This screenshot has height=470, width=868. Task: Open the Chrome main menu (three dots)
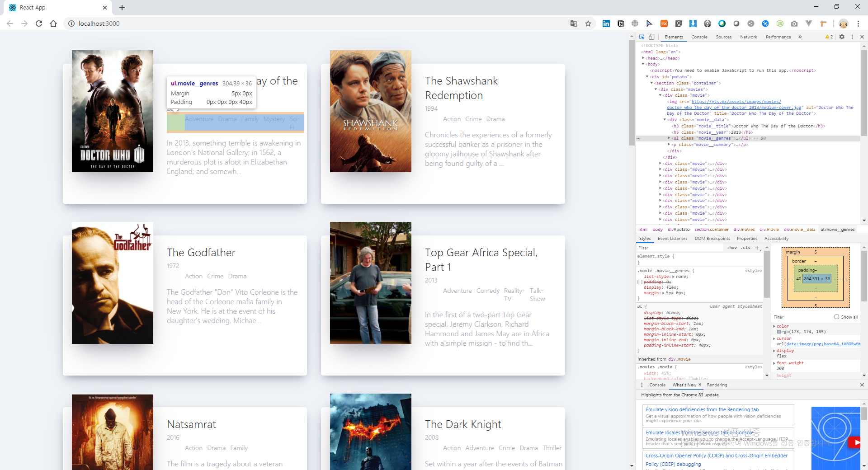coord(858,23)
